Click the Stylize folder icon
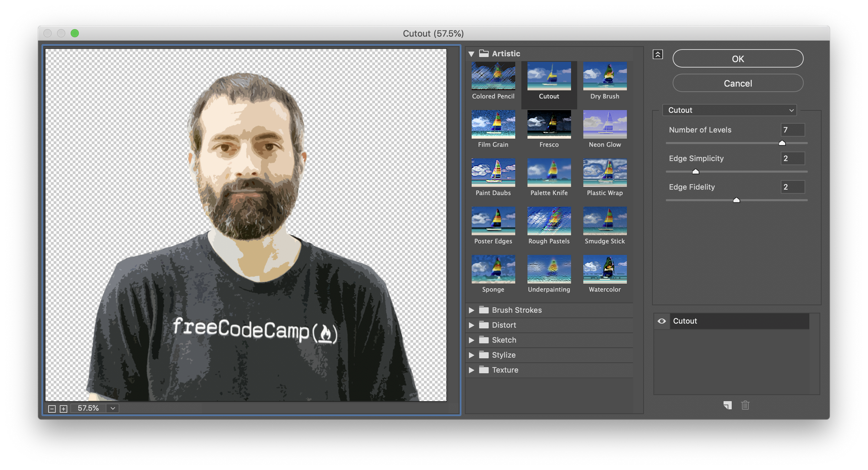868x470 pixels. (484, 355)
